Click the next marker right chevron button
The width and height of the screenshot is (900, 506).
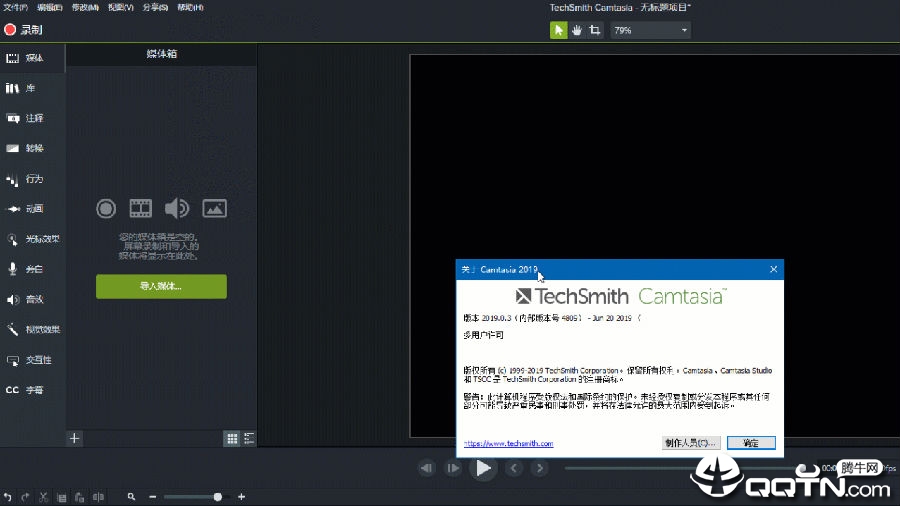pyautogui.click(x=540, y=469)
